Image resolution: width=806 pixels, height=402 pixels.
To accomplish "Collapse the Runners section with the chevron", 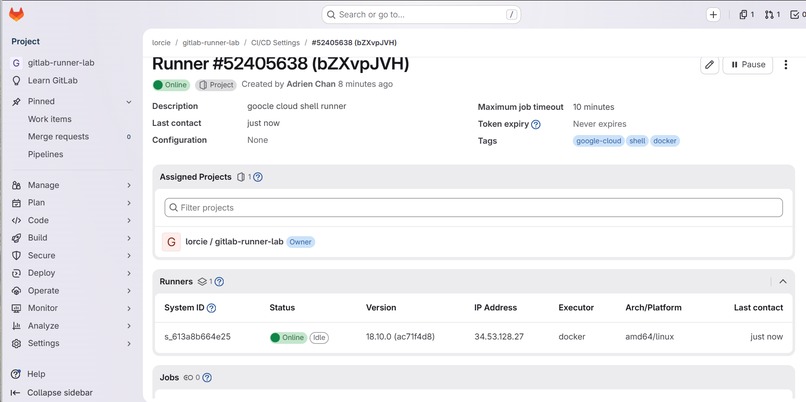I will 783,282.
